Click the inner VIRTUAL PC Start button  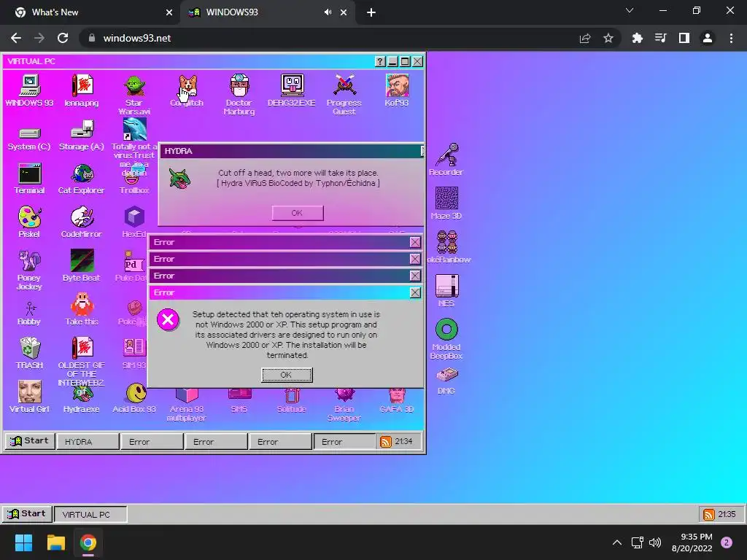click(x=29, y=441)
